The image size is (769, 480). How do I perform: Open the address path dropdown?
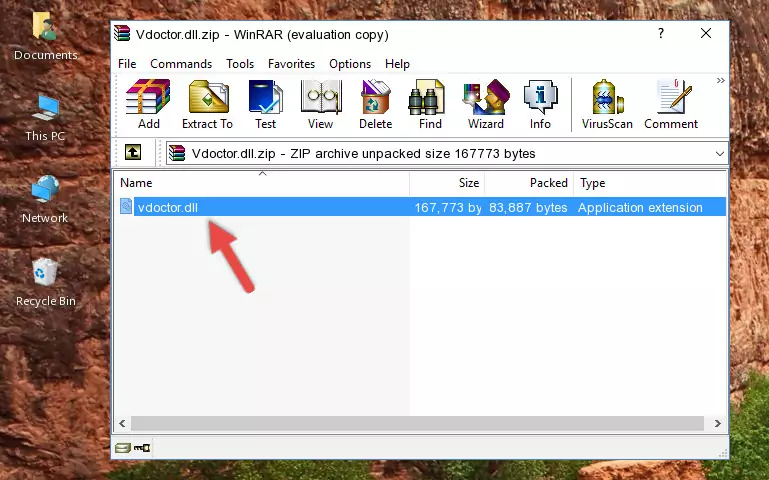pyautogui.click(x=719, y=153)
